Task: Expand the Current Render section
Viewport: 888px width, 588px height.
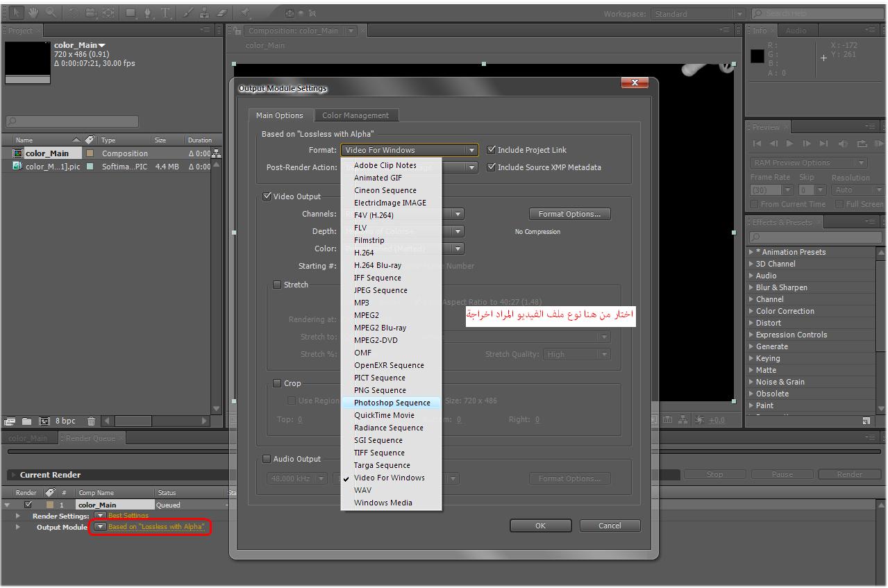Action: (x=13, y=475)
